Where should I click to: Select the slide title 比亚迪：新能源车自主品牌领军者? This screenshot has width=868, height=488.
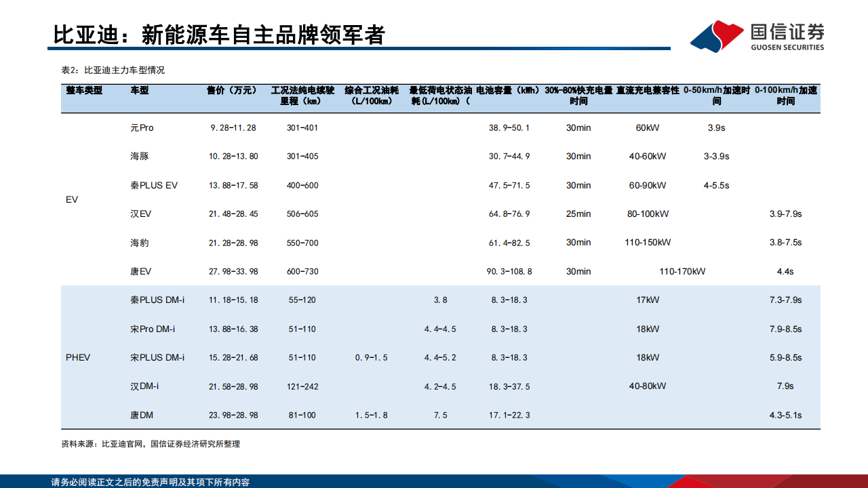[x=220, y=34]
